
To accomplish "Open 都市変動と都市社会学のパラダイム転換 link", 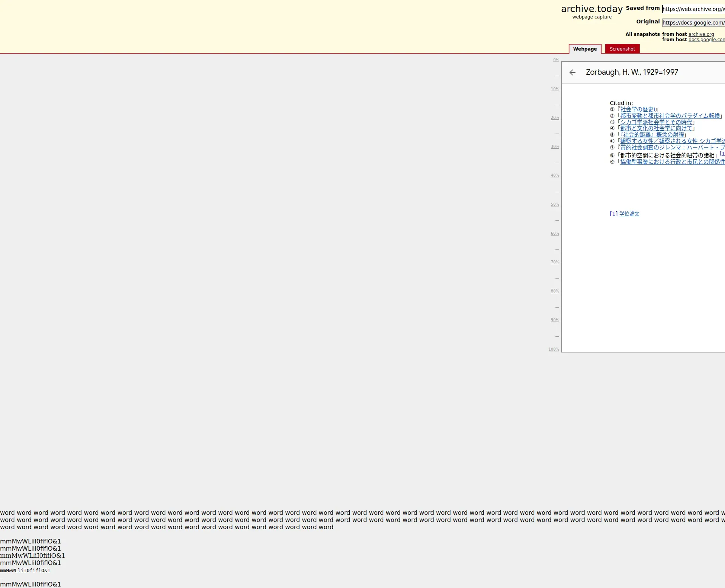I will (670, 116).
